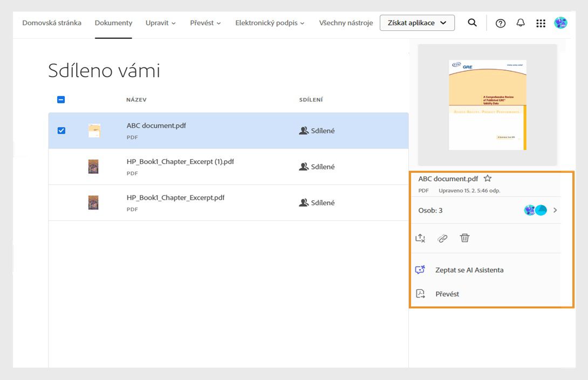Click the GRE document preview thumbnail
The width and height of the screenshot is (588, 380).
487,104
